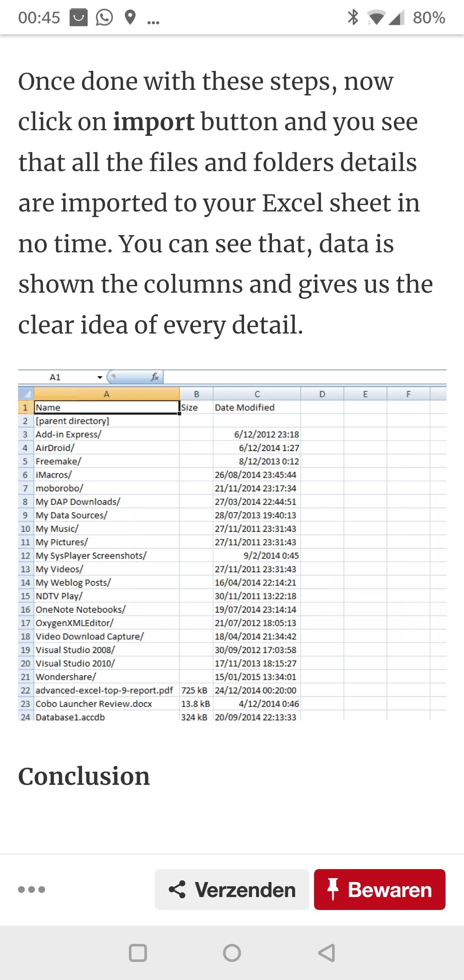Image resolution: width=464 pixels, height=980 pixels.
Task: Click the 'Video Download Capture/' cell
Action: point(107,637)
